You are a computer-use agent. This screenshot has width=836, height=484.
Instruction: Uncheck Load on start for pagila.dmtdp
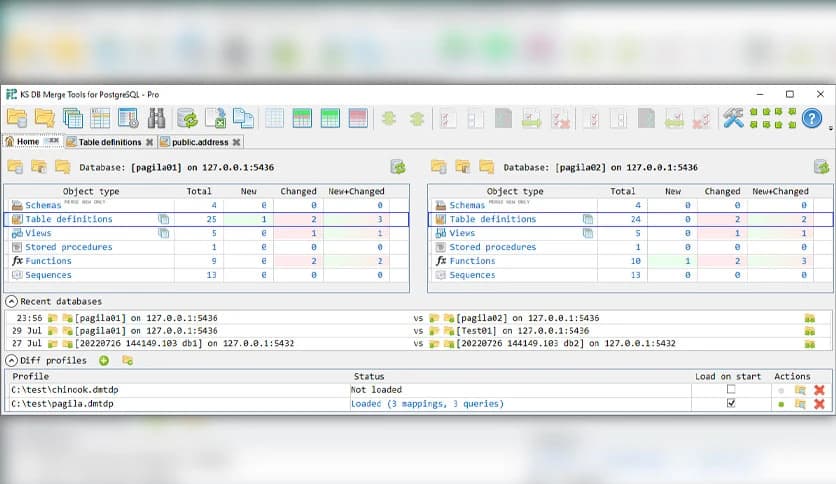731,404
